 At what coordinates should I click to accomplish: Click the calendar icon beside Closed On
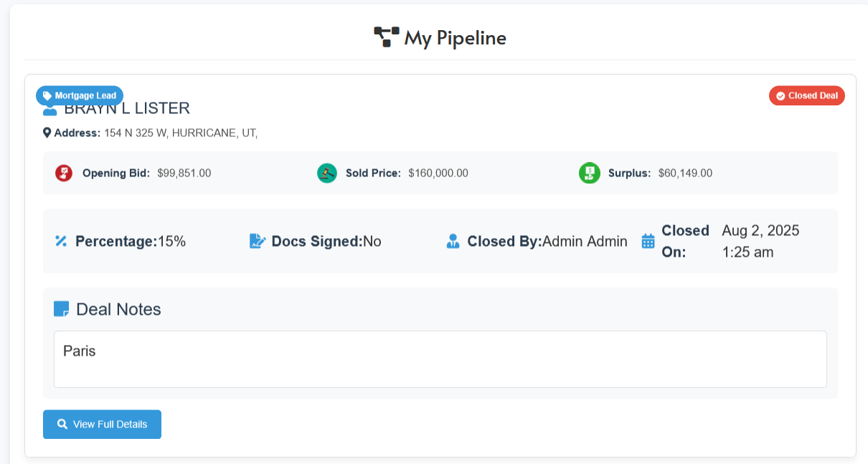648,241
